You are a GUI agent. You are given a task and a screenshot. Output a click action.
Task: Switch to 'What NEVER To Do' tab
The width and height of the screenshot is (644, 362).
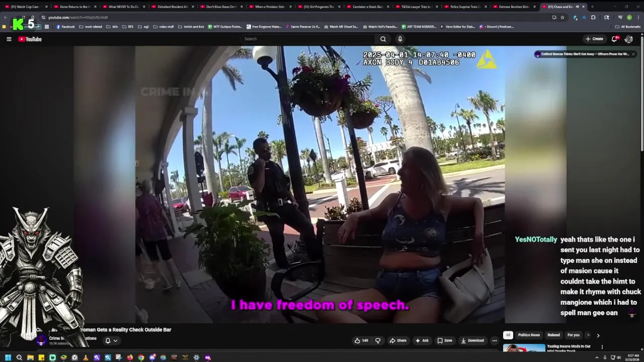123,7
